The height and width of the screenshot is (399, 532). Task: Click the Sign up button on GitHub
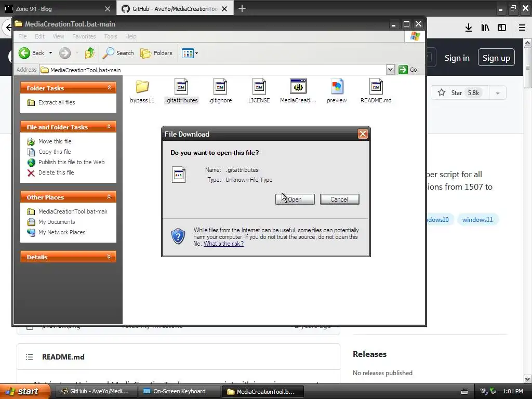point(496,58)
